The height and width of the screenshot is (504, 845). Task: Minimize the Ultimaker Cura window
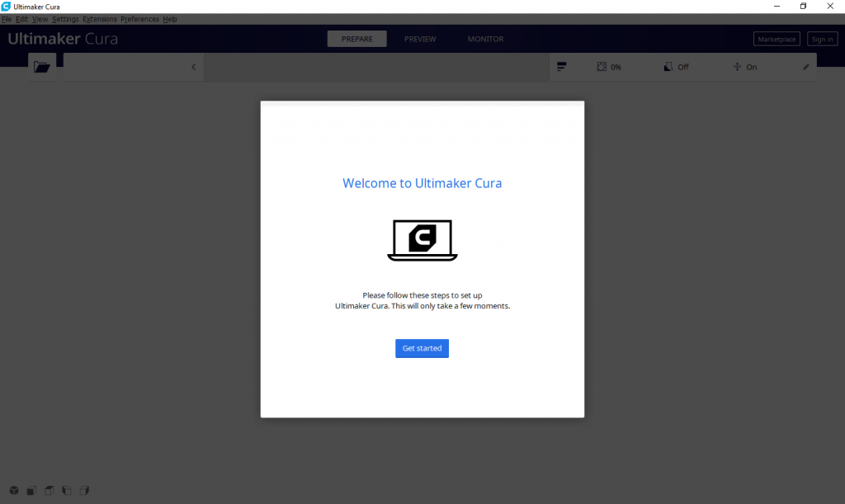(777, 7)
